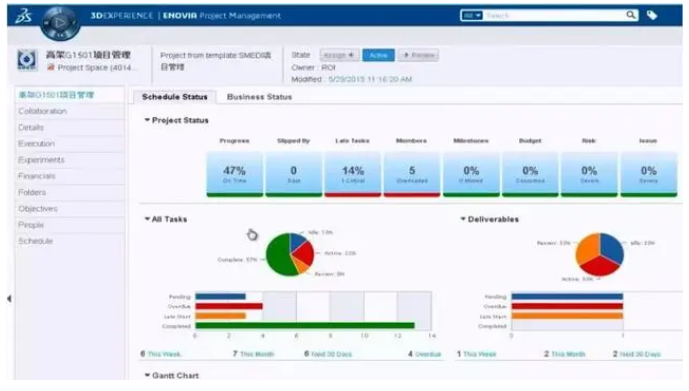Click the Members 5 tile

click(412, 174)
